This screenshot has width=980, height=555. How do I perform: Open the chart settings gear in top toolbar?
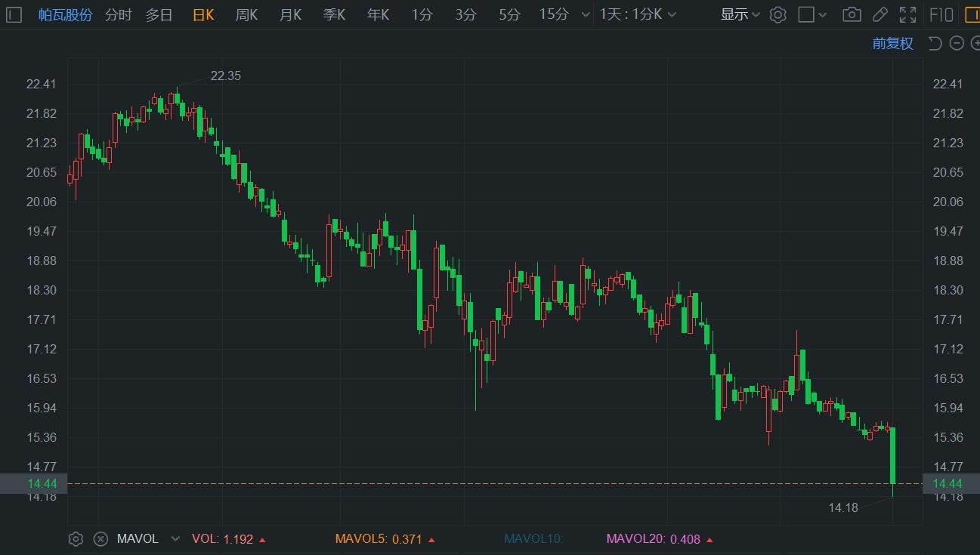[778, 14]
